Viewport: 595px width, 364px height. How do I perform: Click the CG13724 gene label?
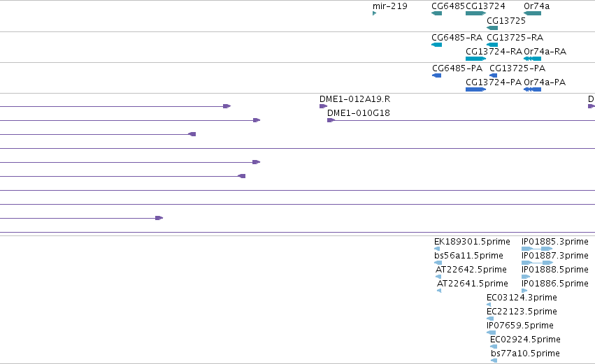click(485, 6)
